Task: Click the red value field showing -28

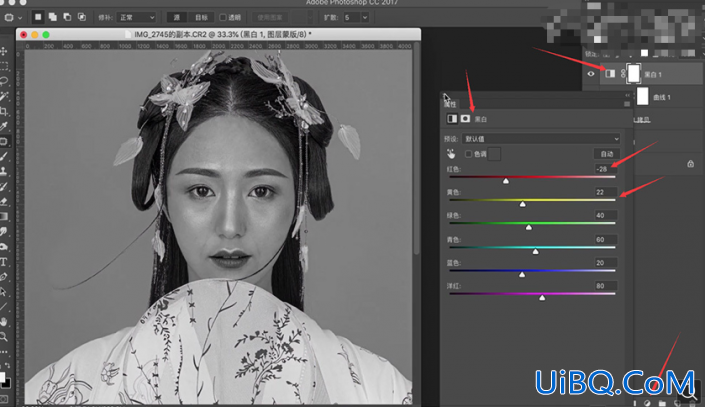Action: (x=605, y=169)
